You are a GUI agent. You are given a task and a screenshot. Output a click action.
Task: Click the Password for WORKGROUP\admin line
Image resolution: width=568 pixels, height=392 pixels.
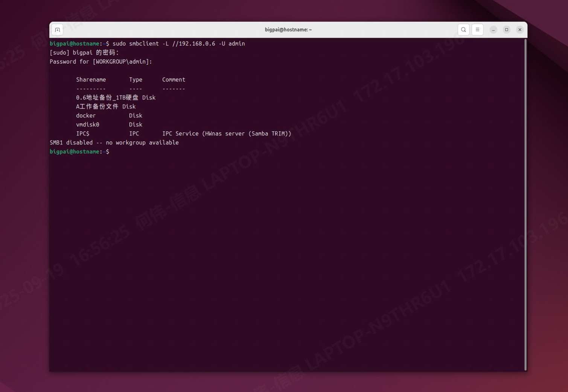pos(101,62)
